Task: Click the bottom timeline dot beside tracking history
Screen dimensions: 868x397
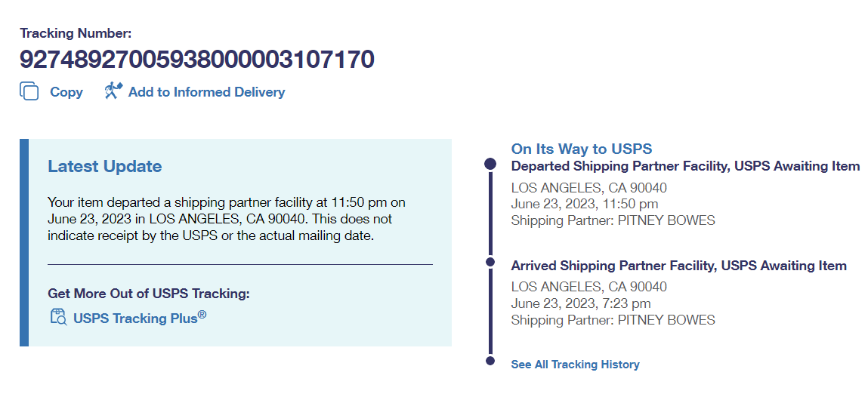Action: pos(490,362)
